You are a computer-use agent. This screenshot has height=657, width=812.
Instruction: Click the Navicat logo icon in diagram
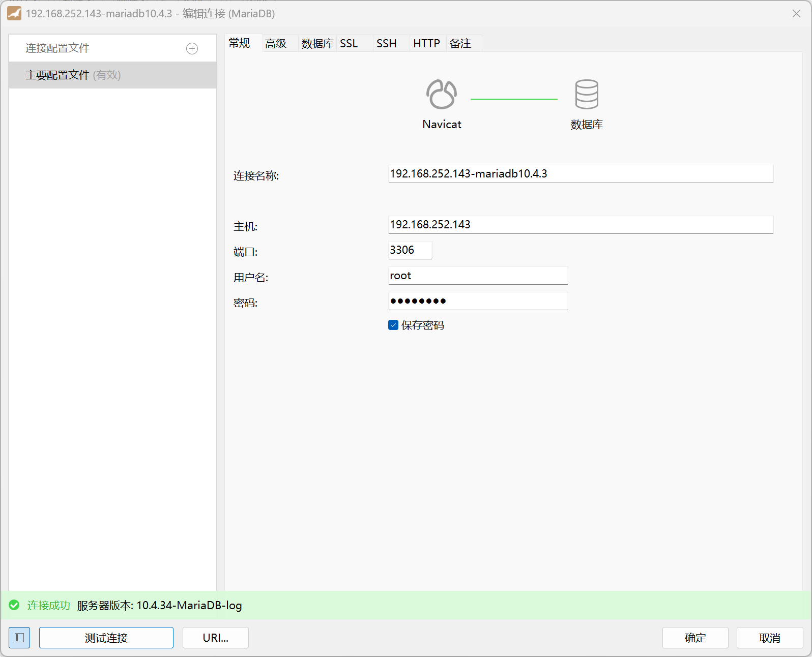point(442,94)
